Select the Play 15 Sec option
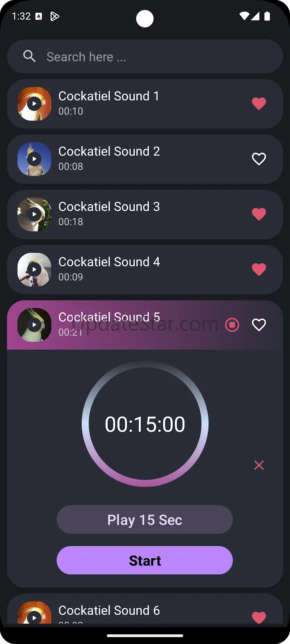This screenshot has height=644, width=290. (145, 520)
